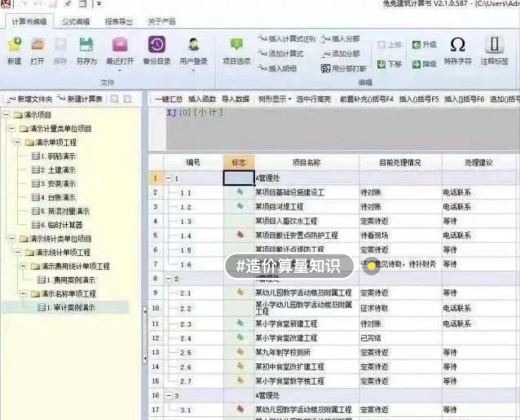The image size is (520, 420).
Task: Collapse group 3 in the table
Action: click(x=169, y=395)
